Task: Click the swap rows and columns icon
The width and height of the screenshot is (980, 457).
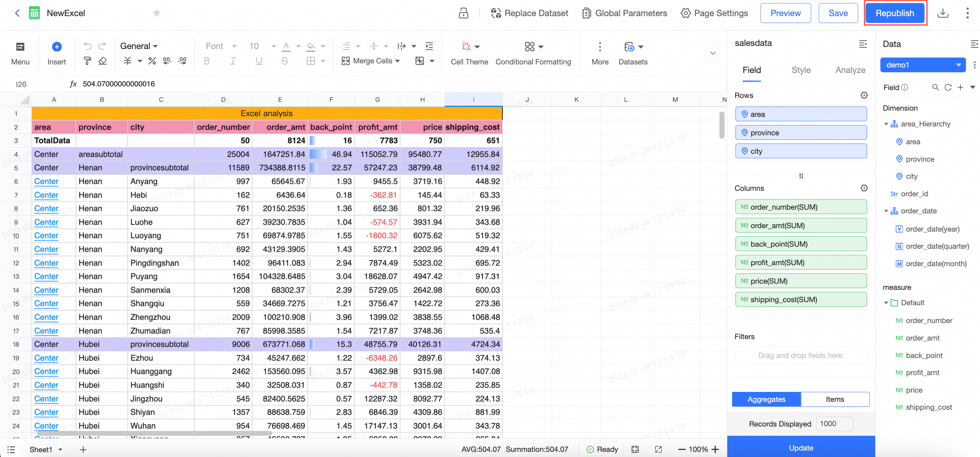Action: [801, 176]
